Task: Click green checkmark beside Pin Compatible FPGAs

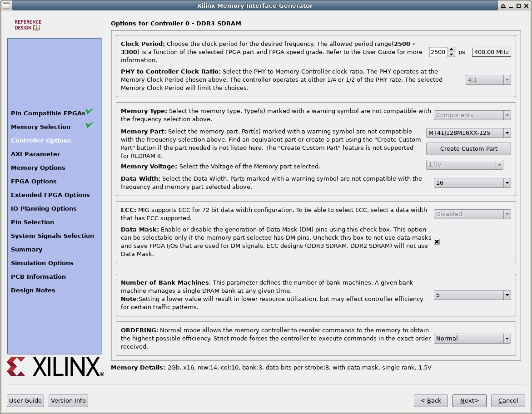Action: 89,111
